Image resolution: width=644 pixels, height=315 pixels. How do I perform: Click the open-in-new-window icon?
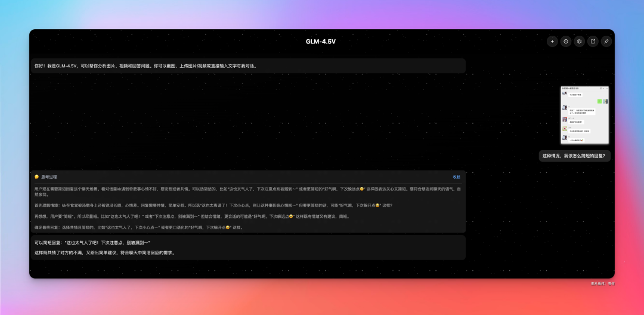[593, 42]
